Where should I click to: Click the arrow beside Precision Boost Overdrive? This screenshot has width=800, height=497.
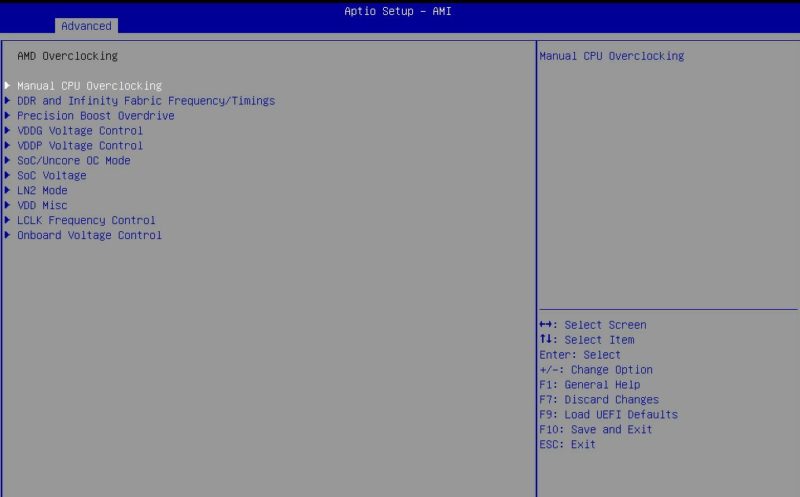click(x=8, y=115)
